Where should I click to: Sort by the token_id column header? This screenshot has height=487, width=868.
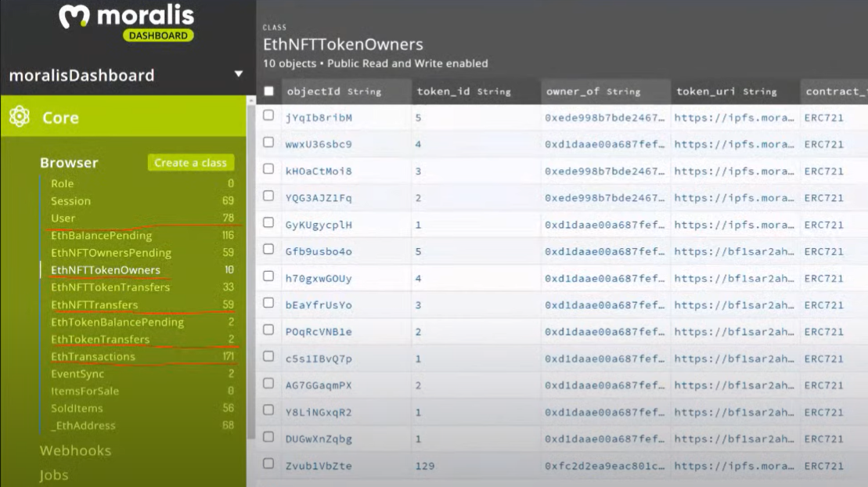pos(476,92)
